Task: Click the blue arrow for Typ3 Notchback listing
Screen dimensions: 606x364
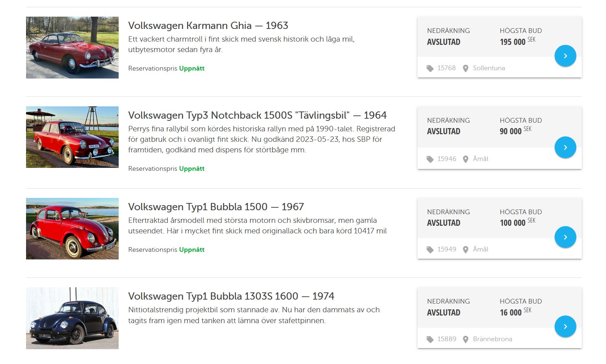Action: click(565, 147)
